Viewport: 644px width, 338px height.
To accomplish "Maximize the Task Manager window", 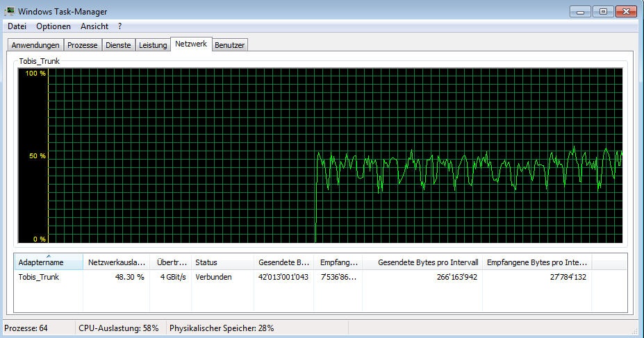I will (x=602, y=11).
